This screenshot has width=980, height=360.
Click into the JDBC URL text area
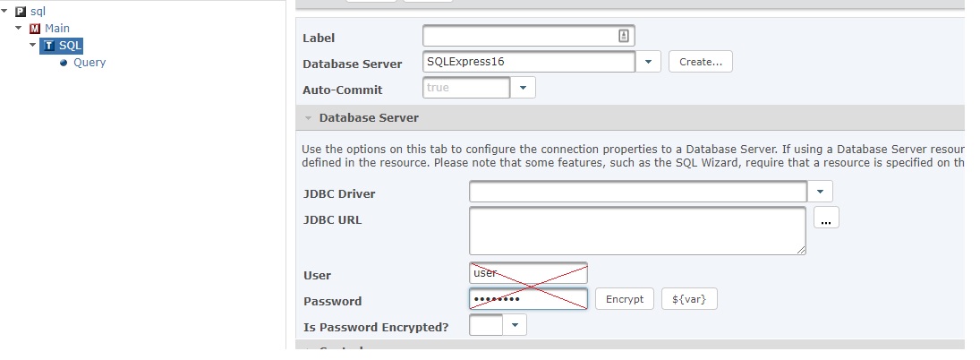coord(636,231)
